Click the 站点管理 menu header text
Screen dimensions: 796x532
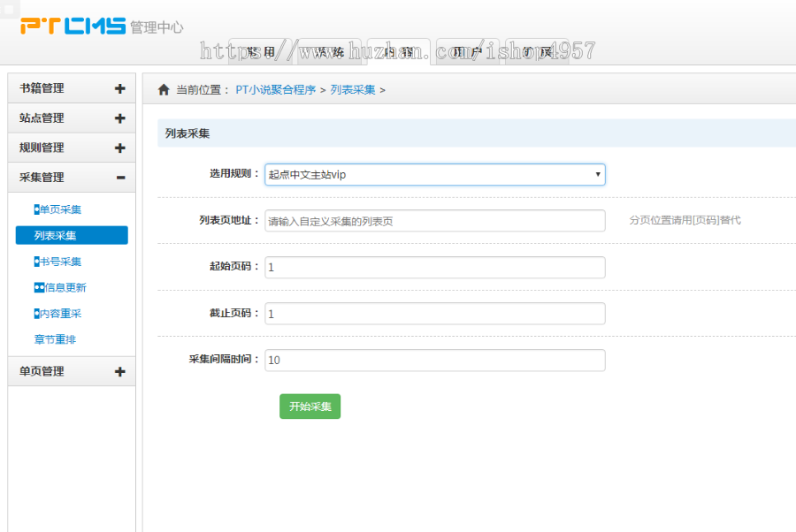(42, 118)
